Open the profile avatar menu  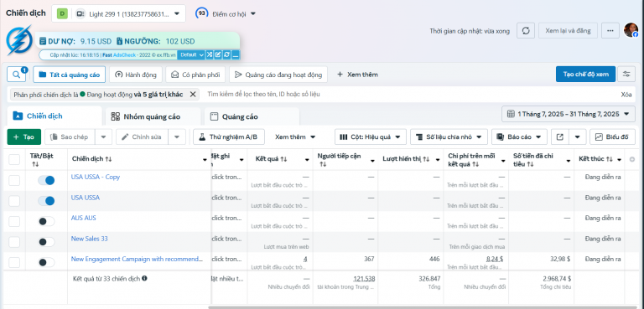click(631, 30)
